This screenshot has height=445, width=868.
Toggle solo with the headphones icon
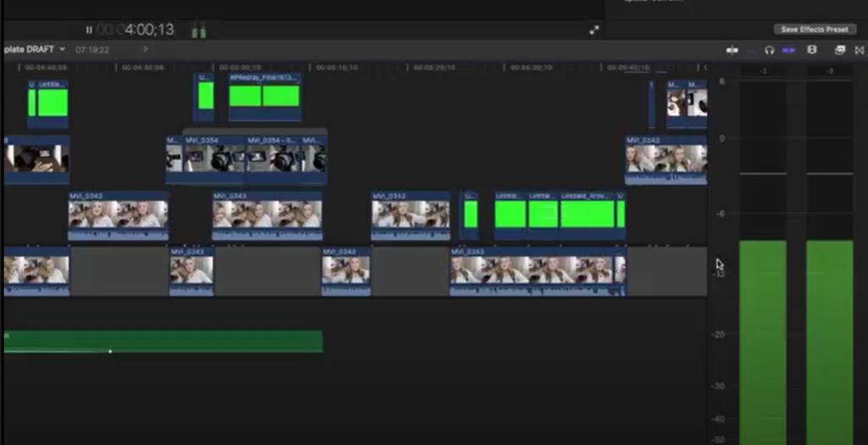pos(769,50)
